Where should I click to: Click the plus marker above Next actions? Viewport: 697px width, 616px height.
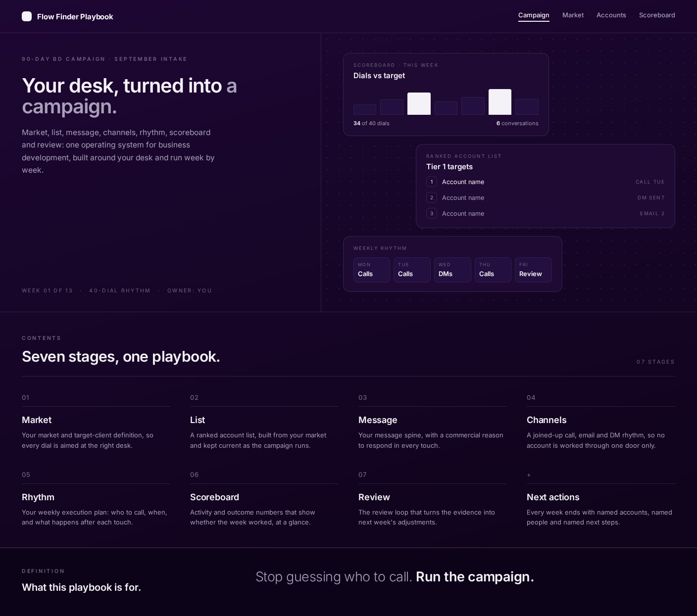[x=529, y=475]
